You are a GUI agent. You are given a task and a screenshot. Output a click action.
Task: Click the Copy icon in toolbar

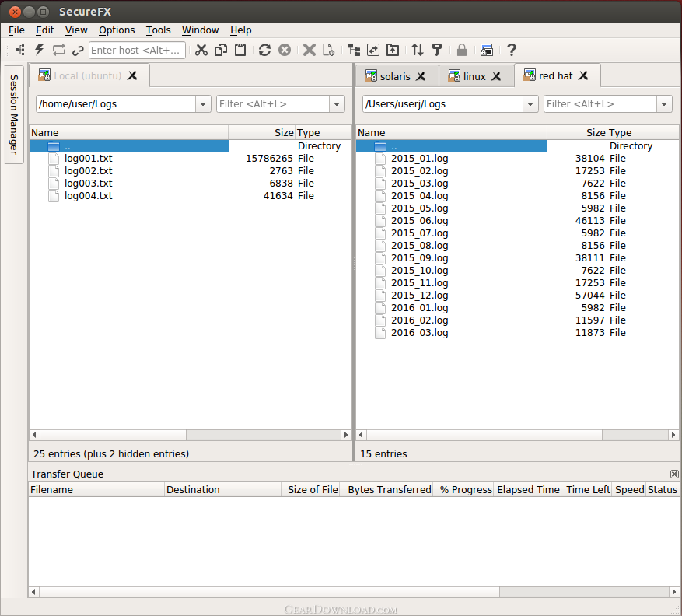(221, 50)
